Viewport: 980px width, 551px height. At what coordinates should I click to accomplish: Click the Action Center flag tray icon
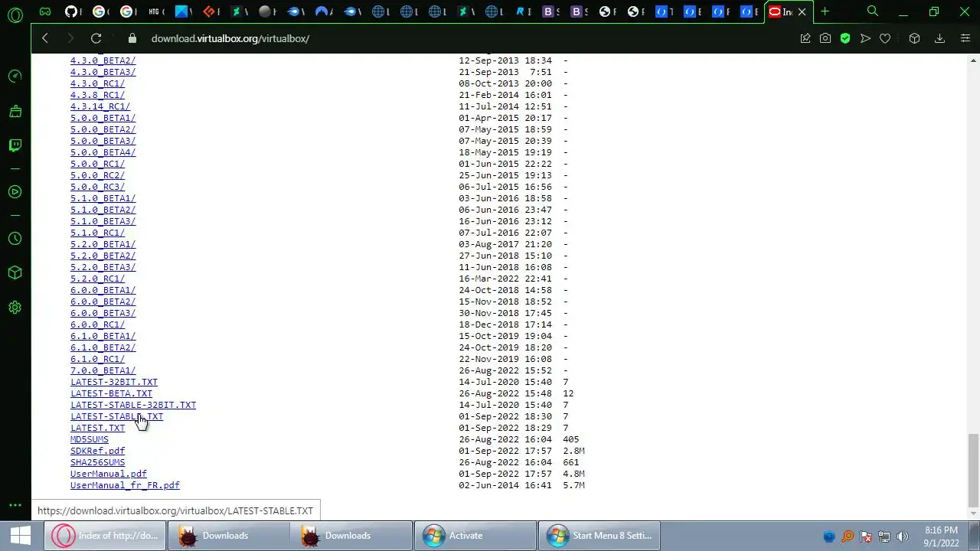coord(866,536)
